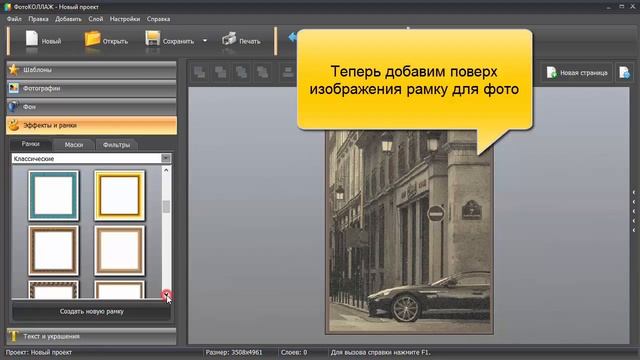Expand the Текст и украшения section
Screen dimensions: 640x360
tap(91, 336)
